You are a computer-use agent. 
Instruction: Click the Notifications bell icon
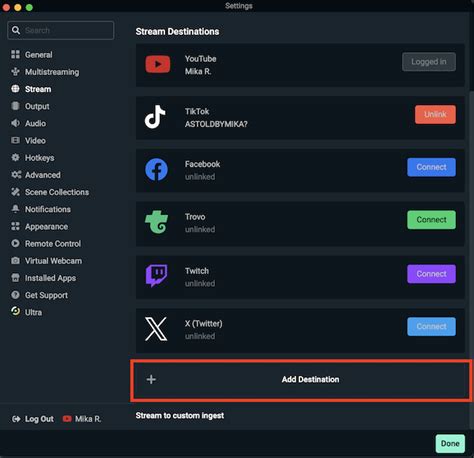click(15, 209)
